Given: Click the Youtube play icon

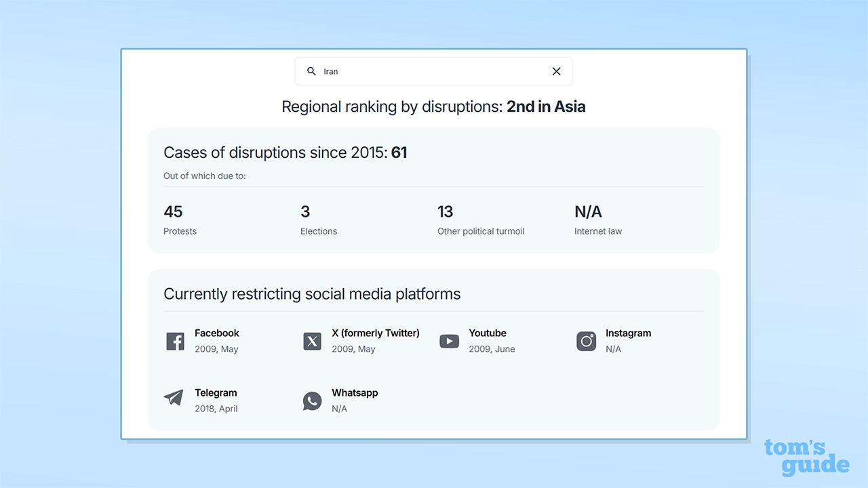Looking at the screenshot, I should point(449,341).
